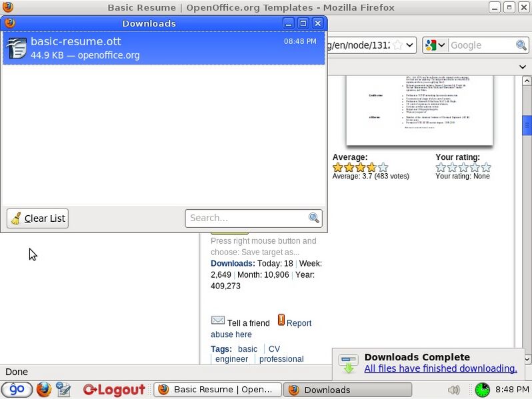The height and width of the screenshot is (399, 532).
Task: Click the green clock tray icon
Action: coord(482,390)
